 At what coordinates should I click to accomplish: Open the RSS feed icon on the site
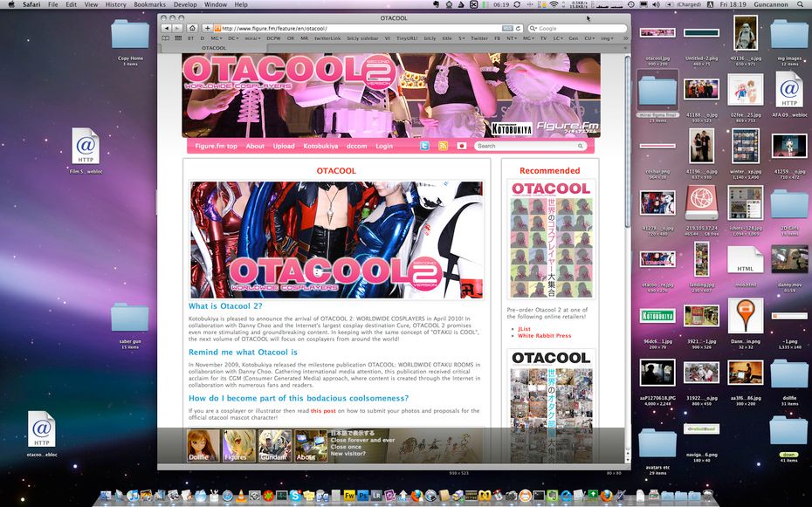tap(443, 146)
